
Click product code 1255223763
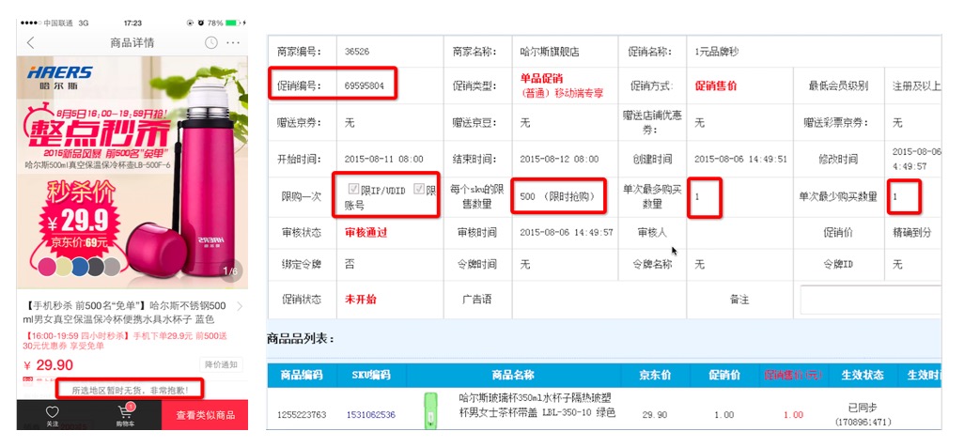pos(302,414)
